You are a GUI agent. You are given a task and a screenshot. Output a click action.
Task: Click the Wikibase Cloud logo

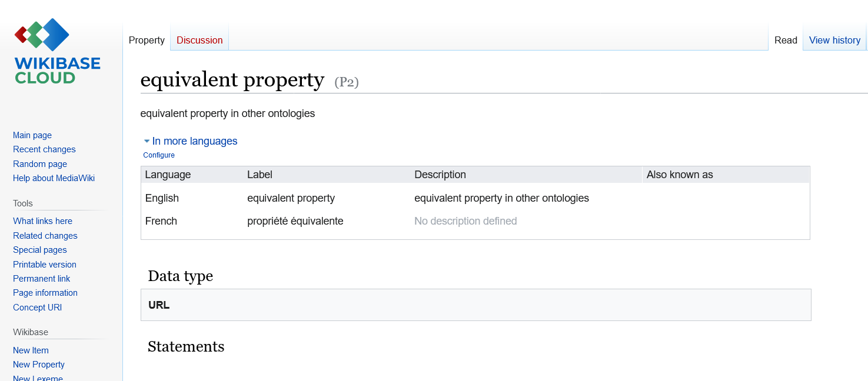57,51
